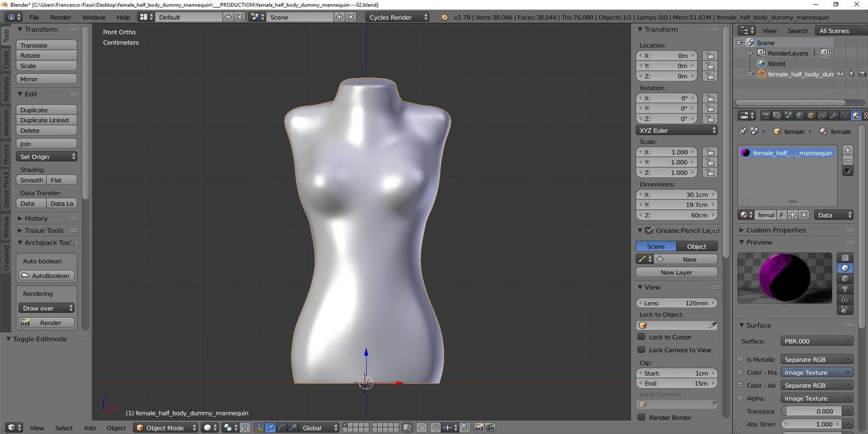The width and height of the screenshot is (868, 434).
Task: Open the File menu
Action: (34, 17)
